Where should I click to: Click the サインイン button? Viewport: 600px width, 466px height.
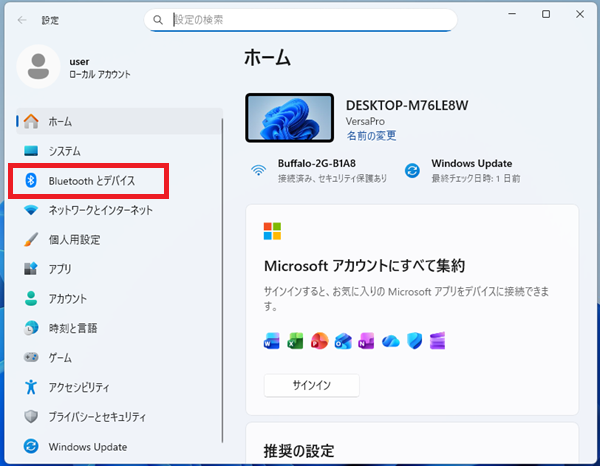(311, 385)
